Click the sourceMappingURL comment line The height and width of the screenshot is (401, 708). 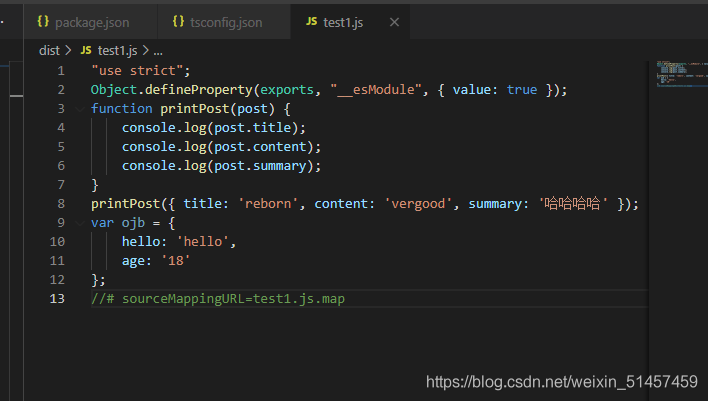[x=218, y=298]
